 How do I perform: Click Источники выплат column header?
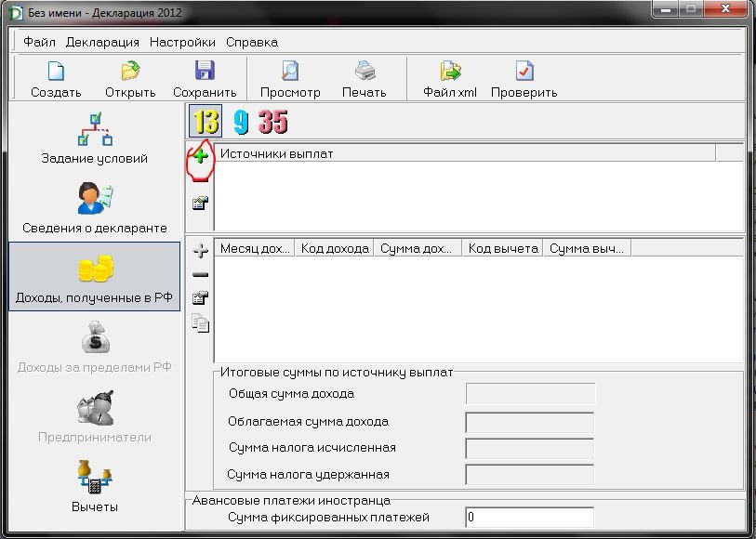click(x=465, y=153)
